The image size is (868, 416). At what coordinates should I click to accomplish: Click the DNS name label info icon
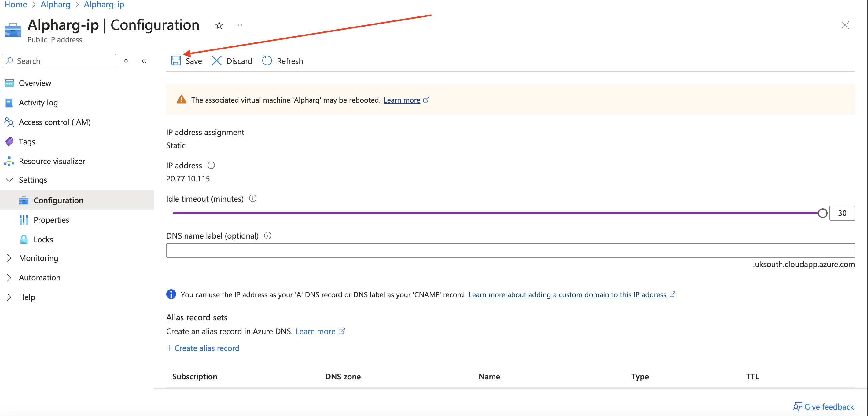click(267, 235)
